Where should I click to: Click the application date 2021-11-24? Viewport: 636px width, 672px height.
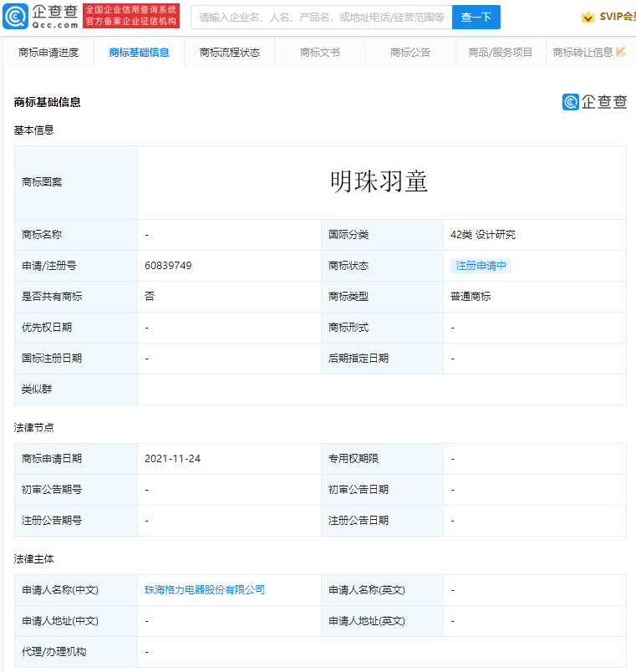[x=172, y=459]
